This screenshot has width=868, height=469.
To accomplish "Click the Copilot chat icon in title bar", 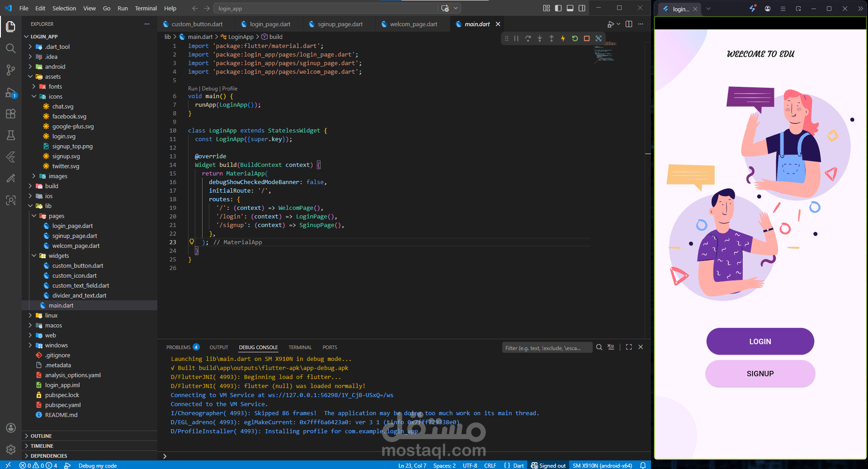I will (x=445, y=8).
